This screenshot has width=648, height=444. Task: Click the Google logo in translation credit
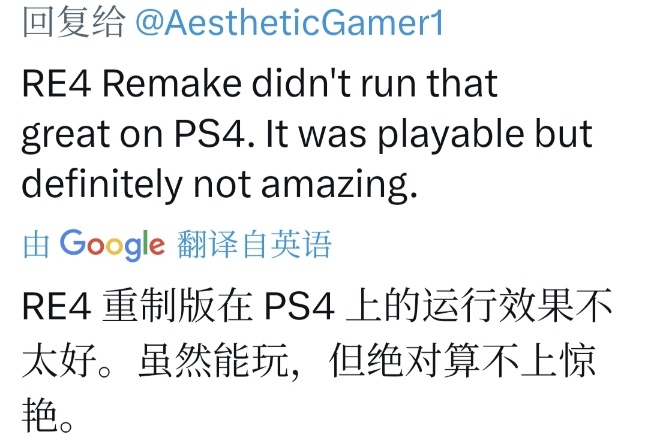point(112,244)
